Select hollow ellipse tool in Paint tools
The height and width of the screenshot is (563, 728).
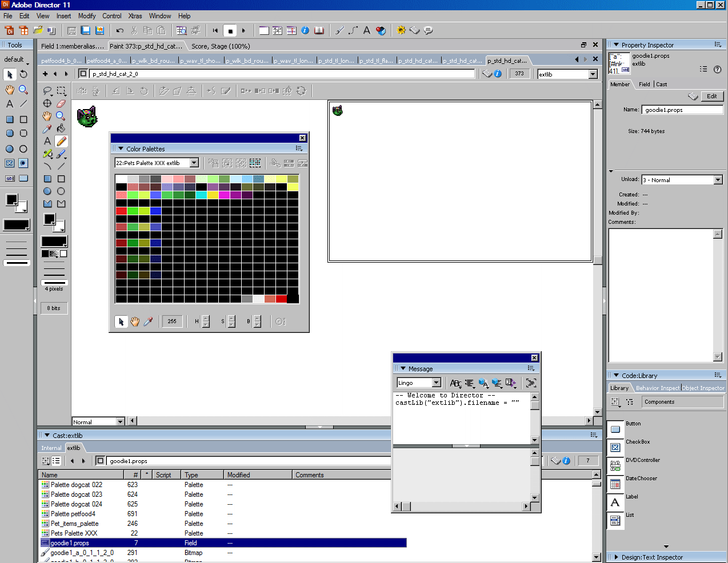61,191
